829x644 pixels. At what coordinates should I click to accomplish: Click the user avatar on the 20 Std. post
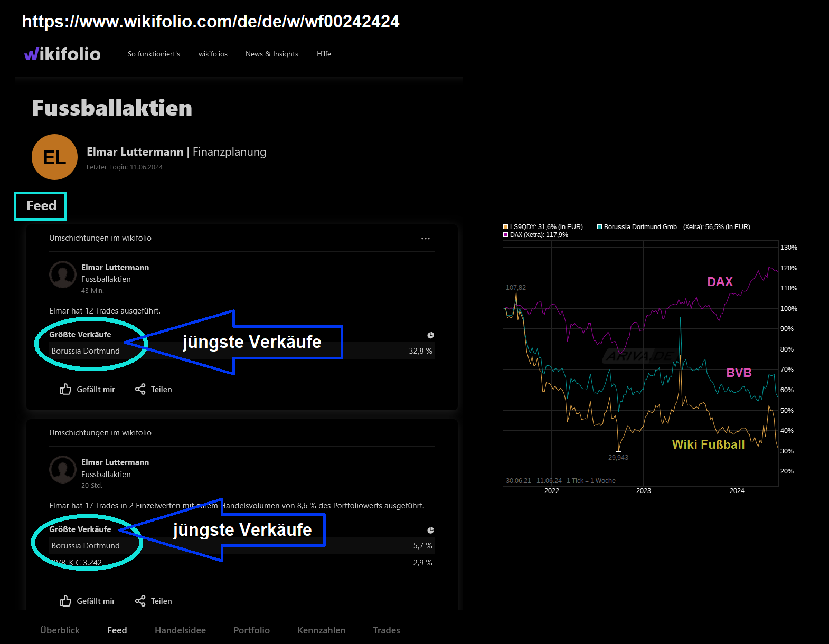63,469
